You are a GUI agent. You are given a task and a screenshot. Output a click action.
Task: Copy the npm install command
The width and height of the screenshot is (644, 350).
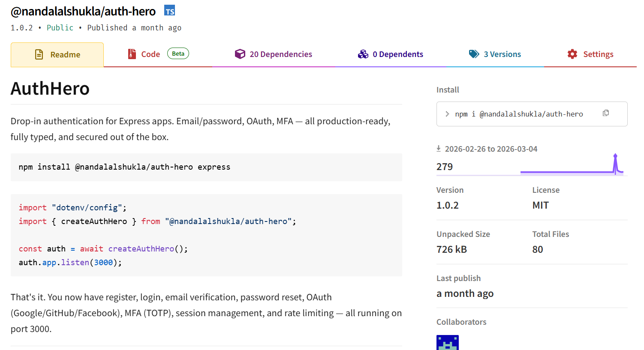606,113
